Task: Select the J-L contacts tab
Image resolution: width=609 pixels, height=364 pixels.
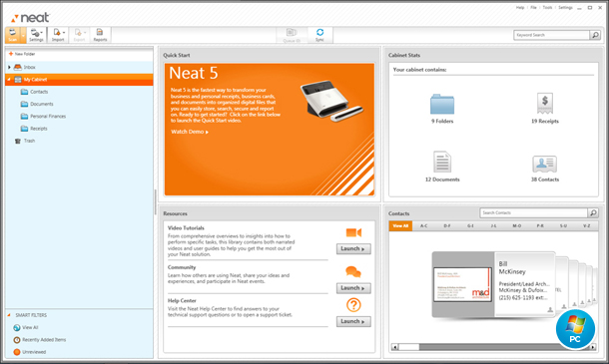Action: pos(493,225)
